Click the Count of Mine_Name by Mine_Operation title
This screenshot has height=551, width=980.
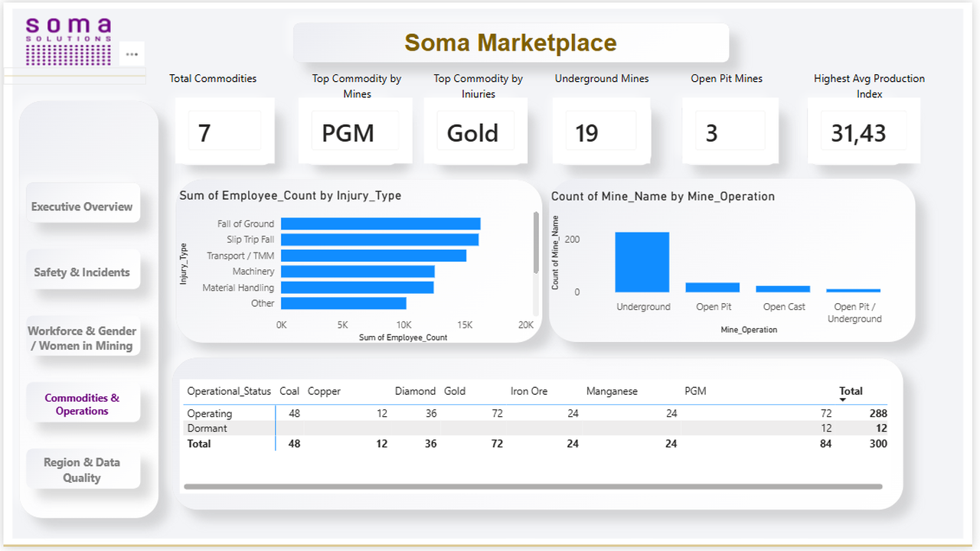click(x=663, y=197)
